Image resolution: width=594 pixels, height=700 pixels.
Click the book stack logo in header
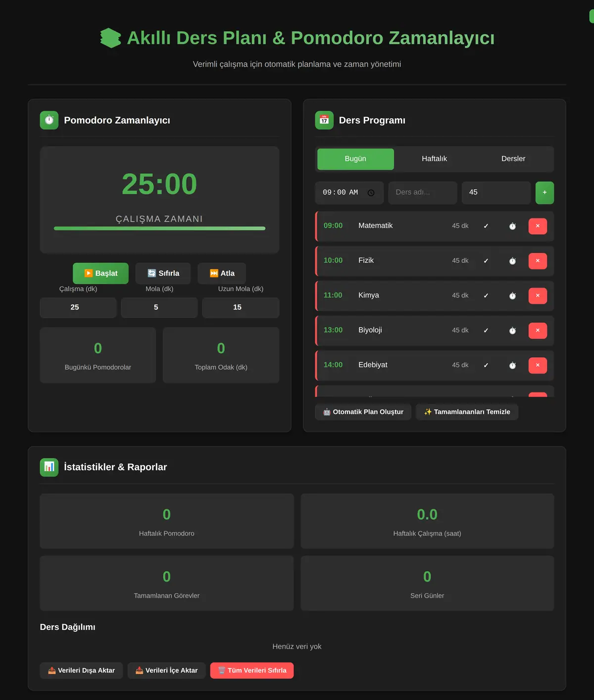point(110,38)
